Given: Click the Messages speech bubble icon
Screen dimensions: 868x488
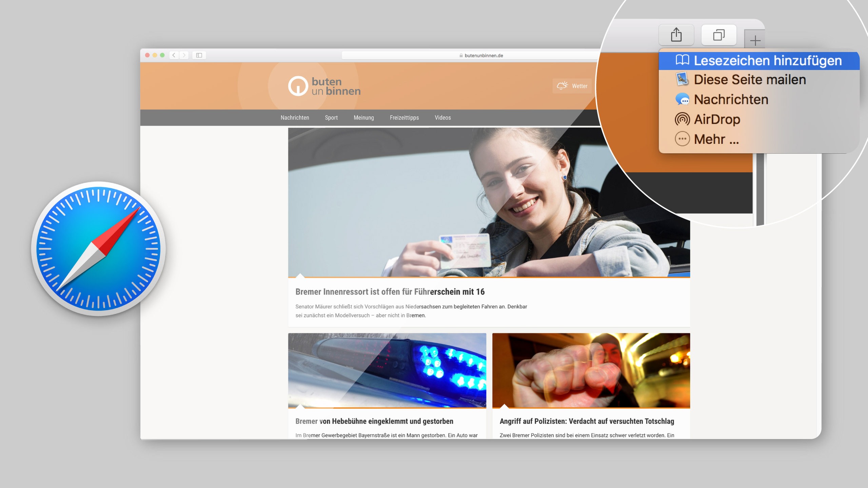Looking at the screenshot, I should (x=682, y=99).
